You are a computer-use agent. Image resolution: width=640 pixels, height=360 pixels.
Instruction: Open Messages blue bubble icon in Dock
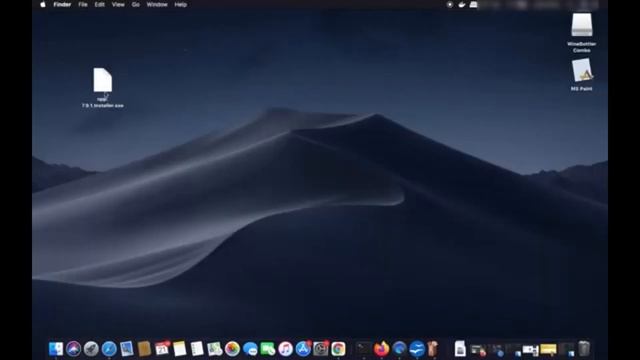tap(250, 349)
